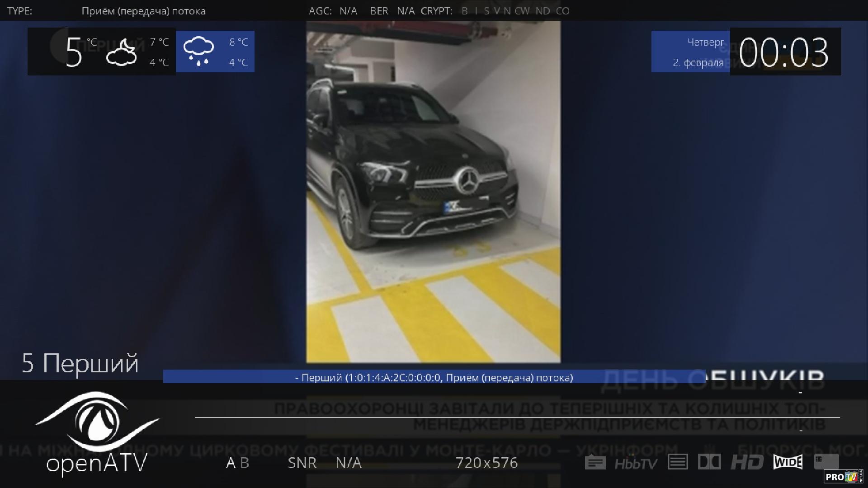
Task: Click the 720x576 resolution readout
Action: (x=486, y=463)
